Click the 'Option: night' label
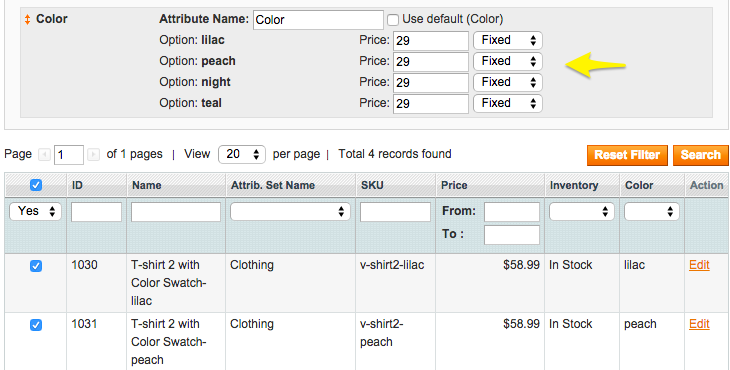This screenshot has width=730, height=370. click(x=195, y=82)
